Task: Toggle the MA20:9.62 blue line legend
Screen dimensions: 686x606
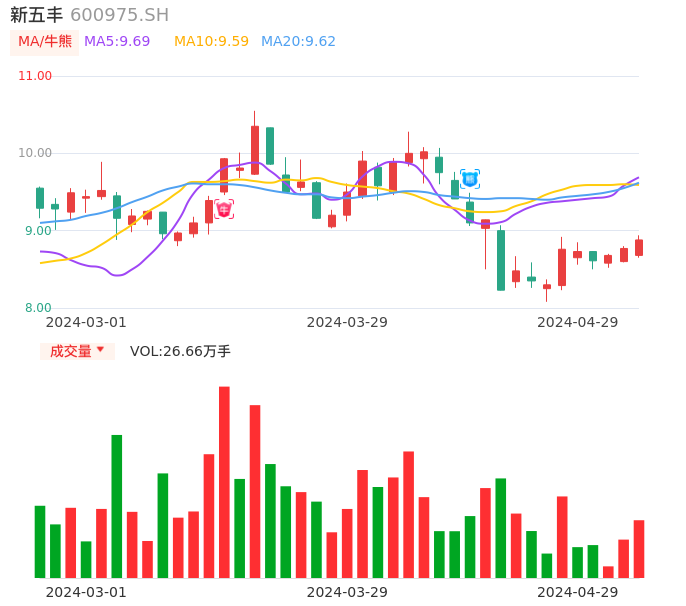Action: tap(298, 41)
